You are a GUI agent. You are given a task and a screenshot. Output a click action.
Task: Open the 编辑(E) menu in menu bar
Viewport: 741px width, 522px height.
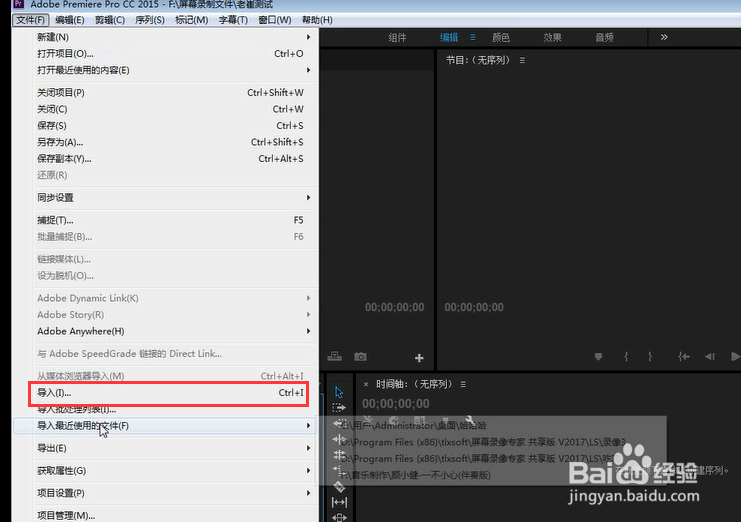pos(70,20)
